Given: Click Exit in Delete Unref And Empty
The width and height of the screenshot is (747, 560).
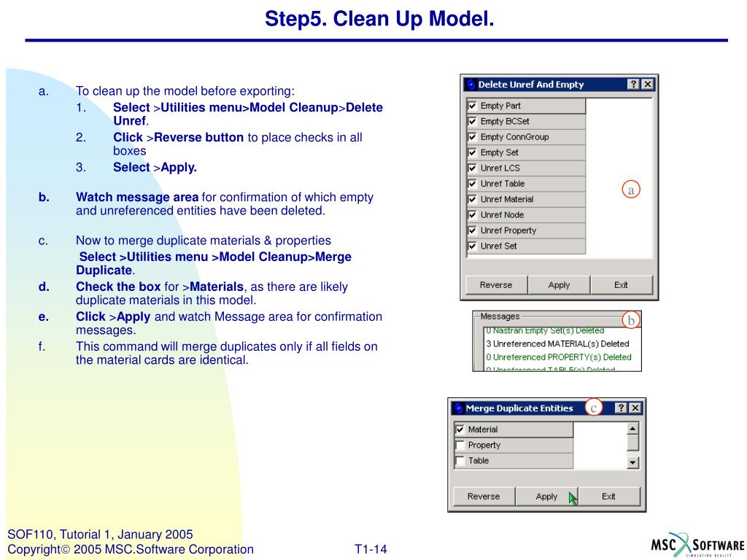Looking at the screenshot, I should click(x=622, y=285).
